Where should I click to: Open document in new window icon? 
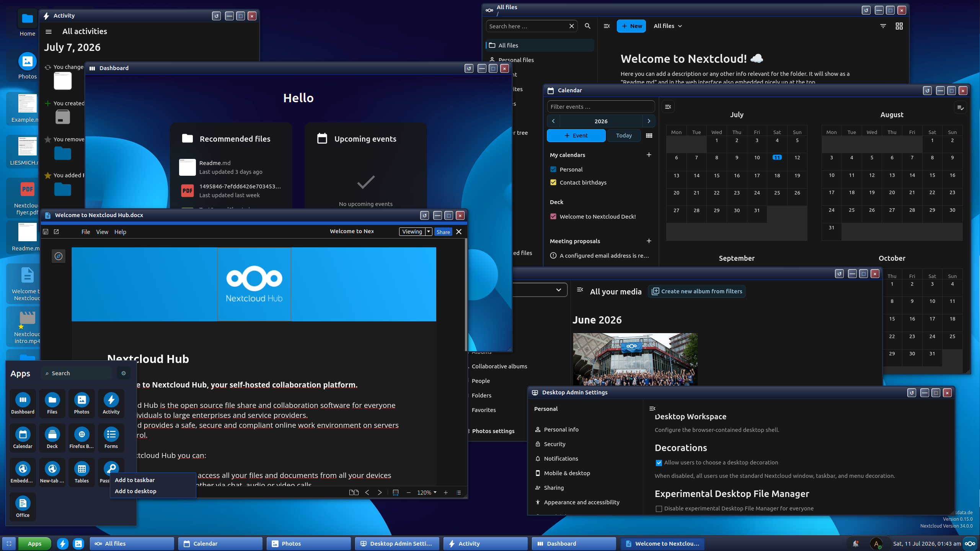pyautogui.click(x=56, y=232)
